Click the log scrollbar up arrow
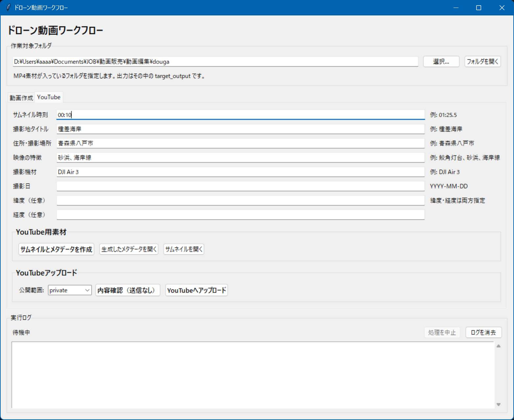 pyautogui.click(x=499, y=346)
